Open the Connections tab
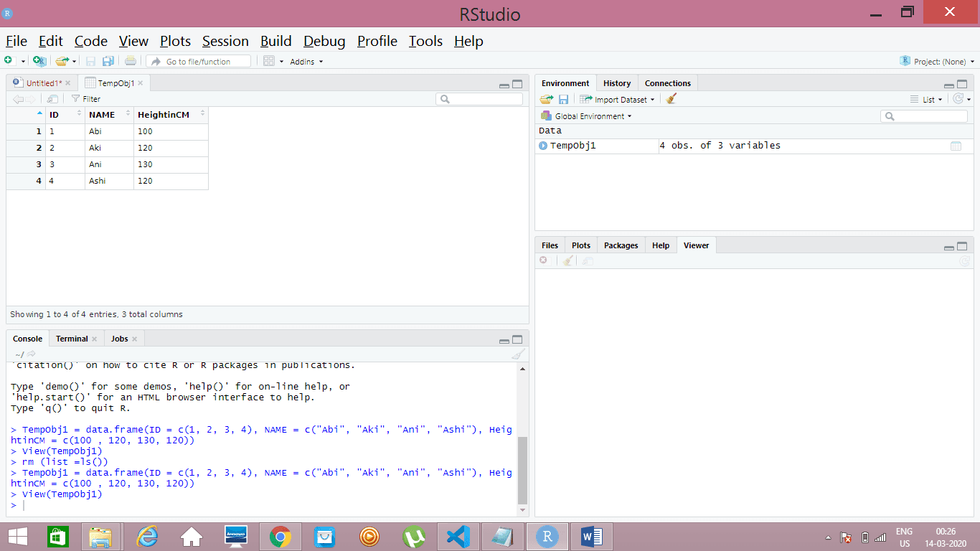980x551 pixels. click(x=668, y=83)
